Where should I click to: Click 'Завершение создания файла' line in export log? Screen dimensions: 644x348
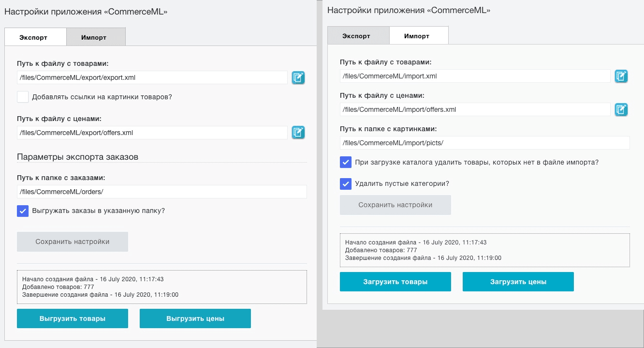100,295
